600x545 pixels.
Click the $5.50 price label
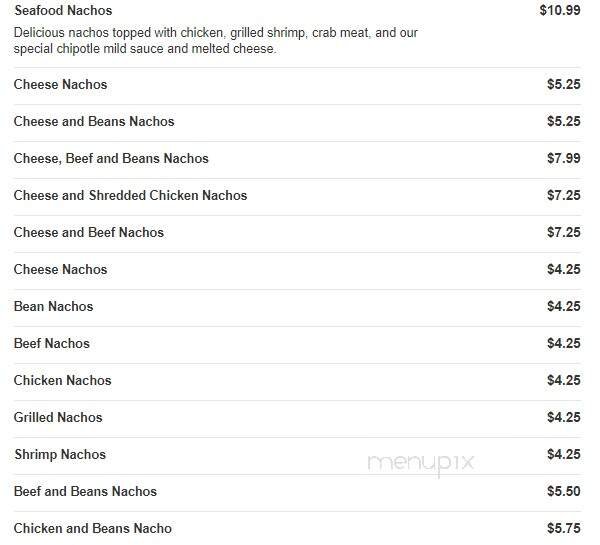[x=563, y=492]
